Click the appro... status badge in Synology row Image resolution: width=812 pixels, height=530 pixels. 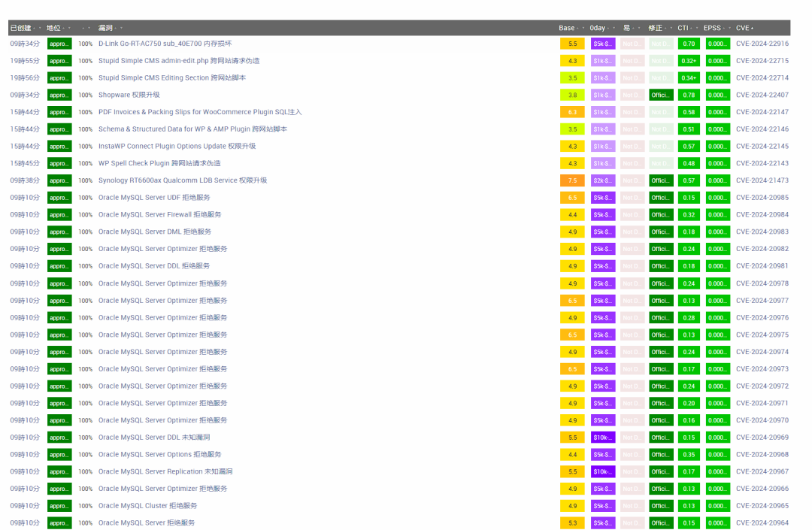59,180
